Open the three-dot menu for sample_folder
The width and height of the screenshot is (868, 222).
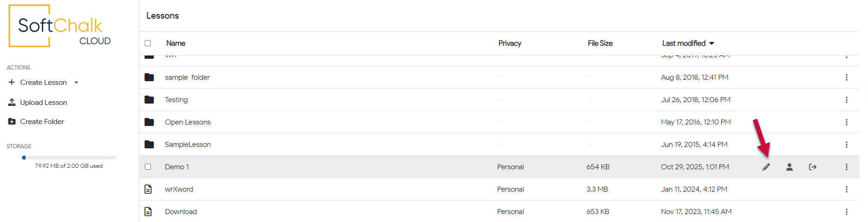[847, 77]
